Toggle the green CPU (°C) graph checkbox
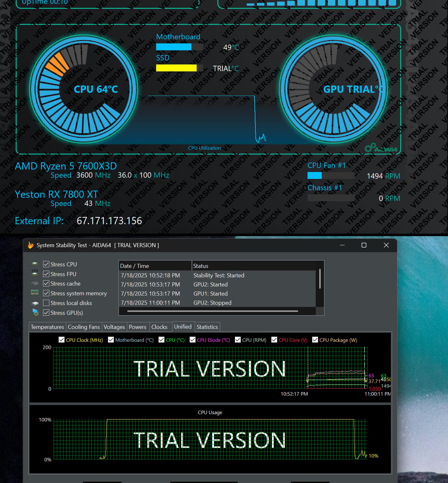The height and width of the screenshot is (483, 448). pos(161,340)
